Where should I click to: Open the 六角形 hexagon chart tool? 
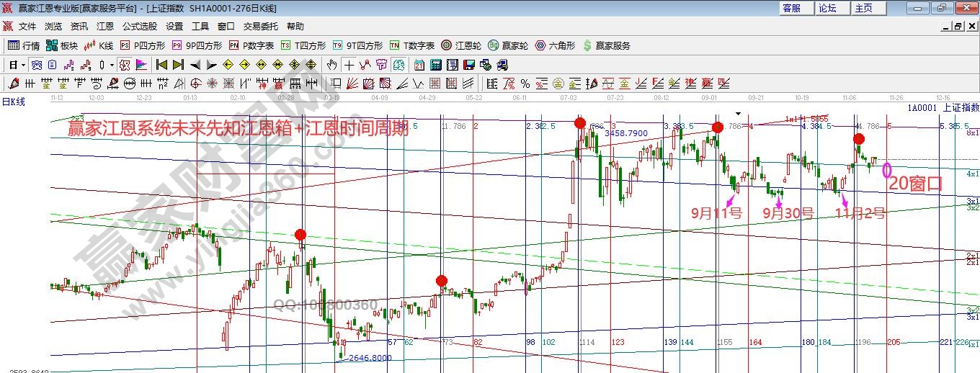[555, 45]
